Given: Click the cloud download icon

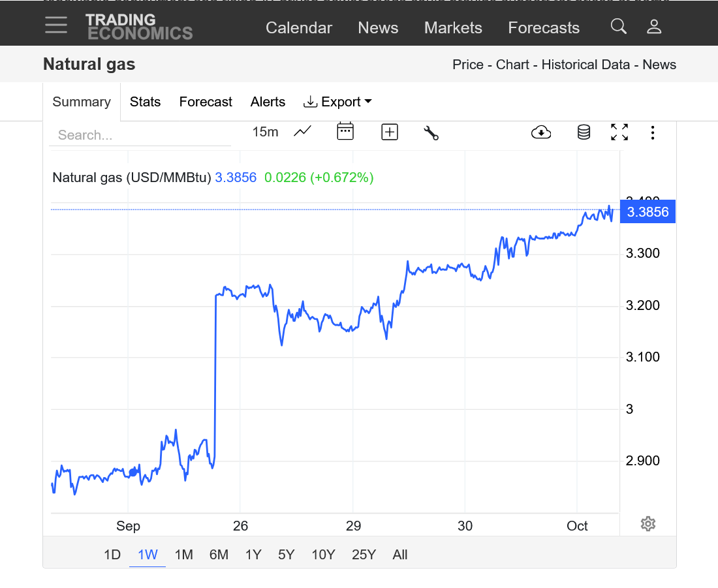Looking at the screenshot, I should [x=541, y=132].
